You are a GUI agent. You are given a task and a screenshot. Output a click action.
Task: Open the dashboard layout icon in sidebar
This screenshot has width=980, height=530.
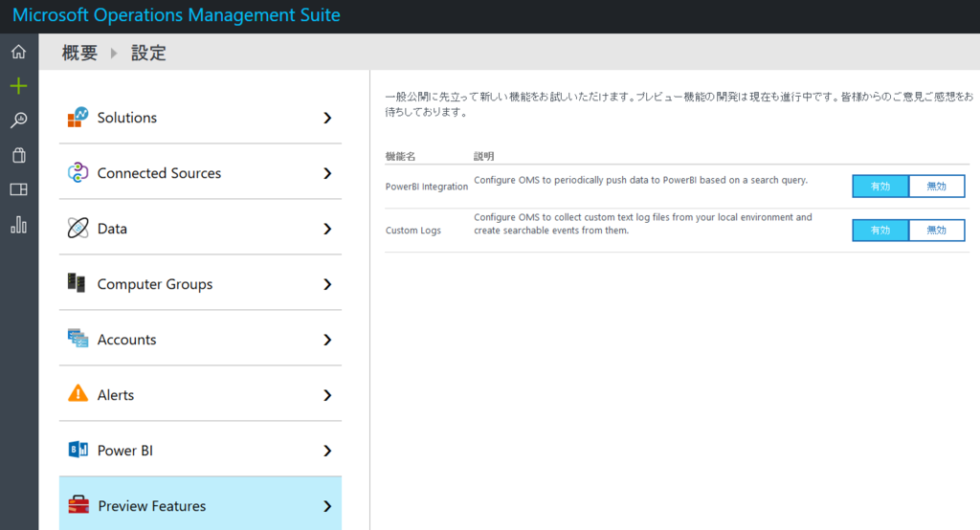tap(19, 189)
